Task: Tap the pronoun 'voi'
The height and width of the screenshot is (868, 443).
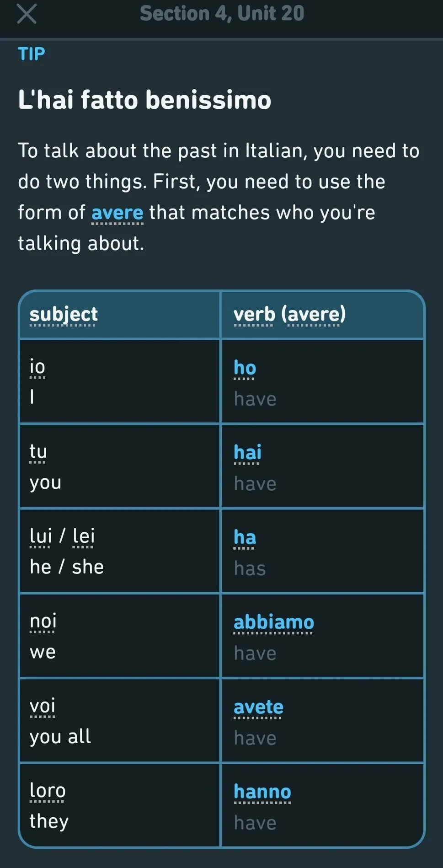Action: click(43, 706)
